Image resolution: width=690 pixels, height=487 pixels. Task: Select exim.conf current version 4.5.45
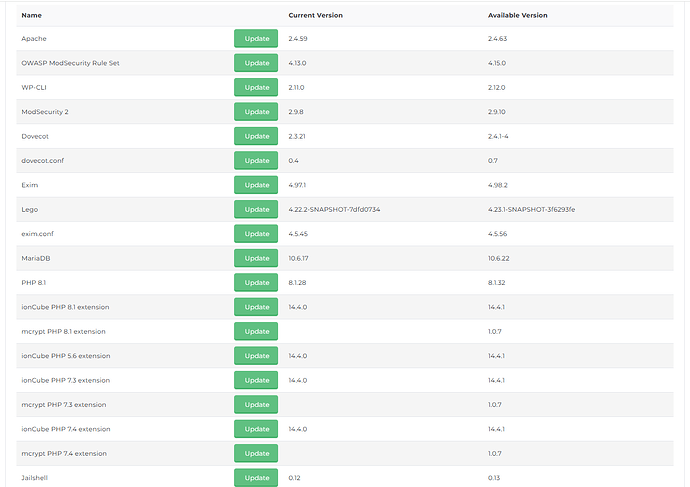pyautogui.click(x=298, y=234)
